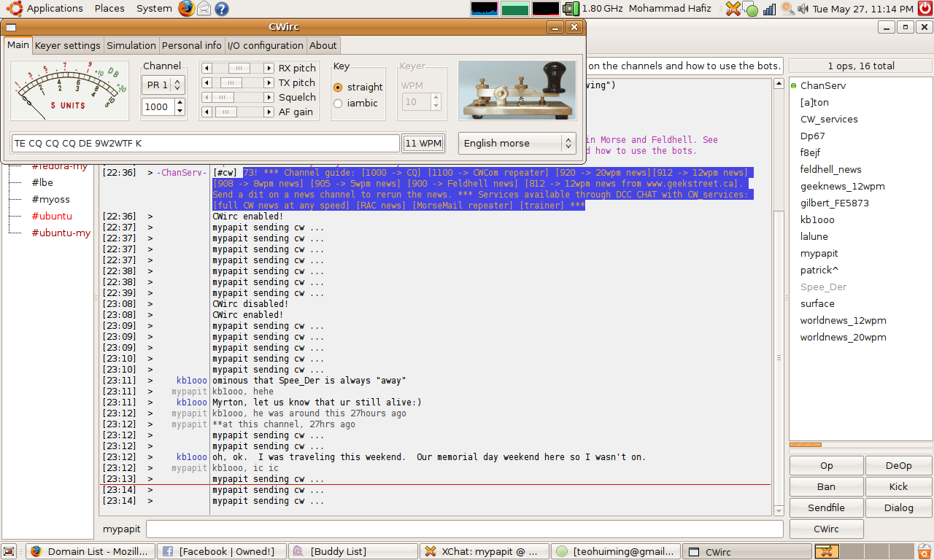Open the Facebook task in the bottom panel

(220, 552)
